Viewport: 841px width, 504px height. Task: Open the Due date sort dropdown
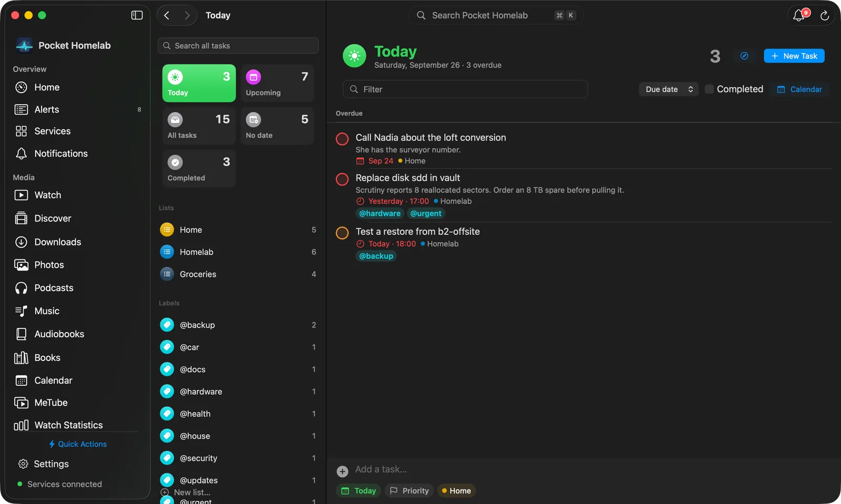669,89
